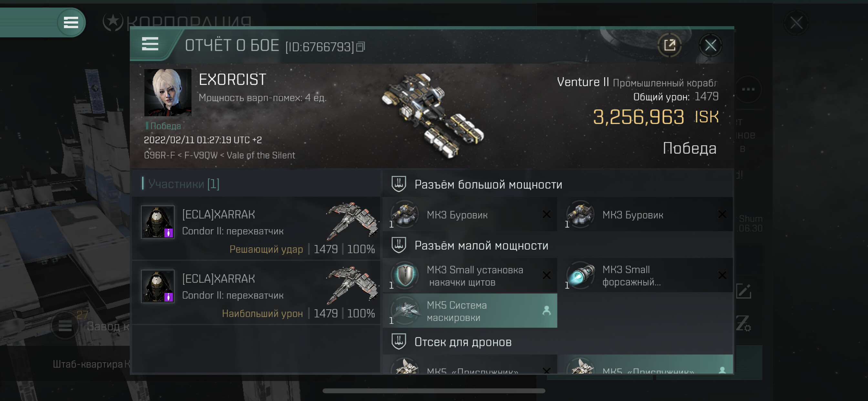868x401 pixels.
Task: Close the battle report window
Action: click(x=710, y=45)
